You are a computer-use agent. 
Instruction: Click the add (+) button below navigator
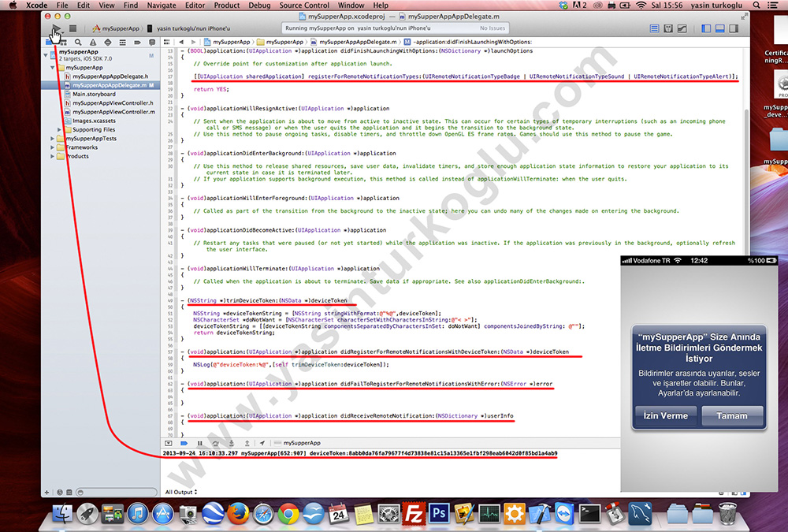[x=46, y=493]
